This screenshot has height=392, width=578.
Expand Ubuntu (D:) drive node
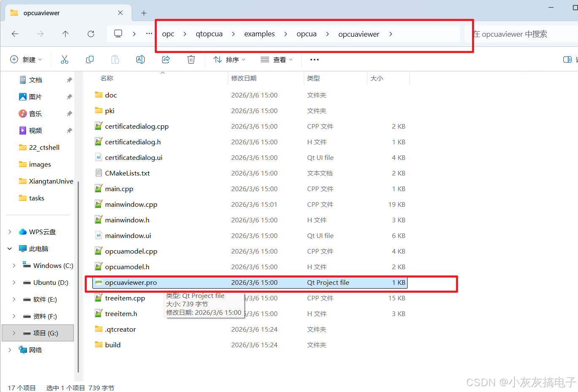point(14,282)
